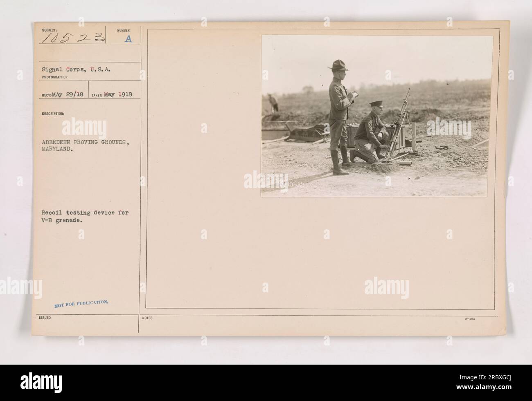Click the alamy watermark at the left edge
Image resolution: width=532 pixels, height=401 pixels.
(x=20, y=286)
